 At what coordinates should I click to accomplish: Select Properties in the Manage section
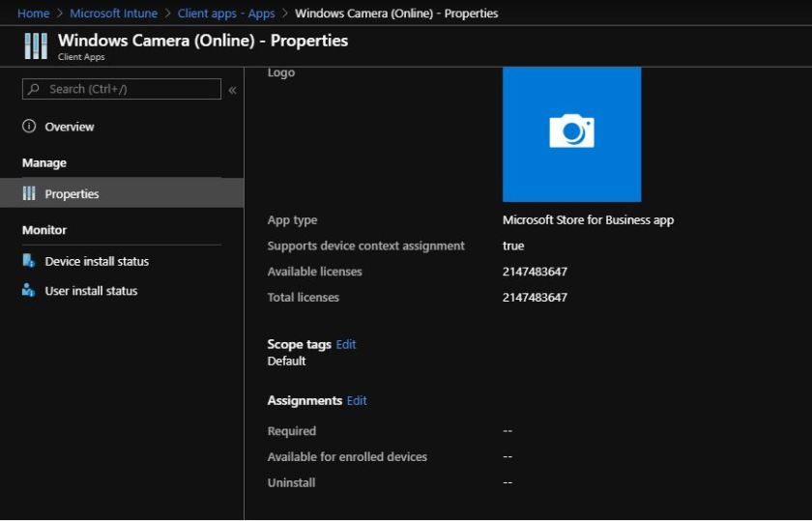[72, 194]
